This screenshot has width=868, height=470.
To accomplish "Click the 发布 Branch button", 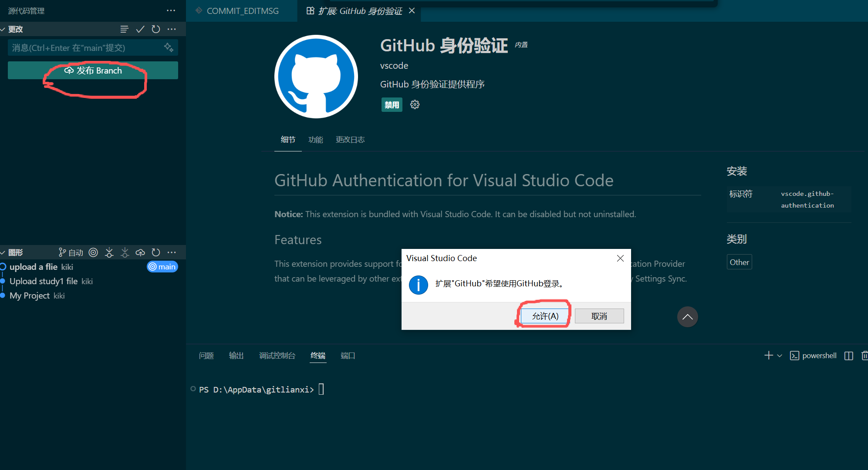I will tap(93, 70).
